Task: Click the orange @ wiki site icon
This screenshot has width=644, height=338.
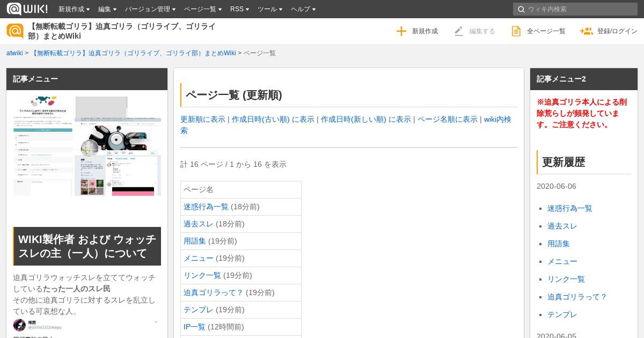Action: coord(15,31)
